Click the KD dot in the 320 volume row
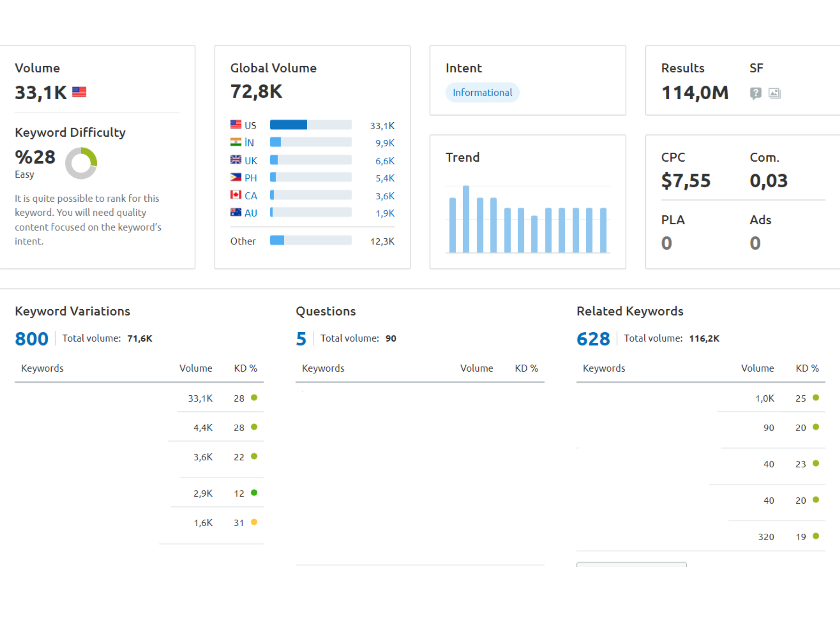 [x=816, y=536]
